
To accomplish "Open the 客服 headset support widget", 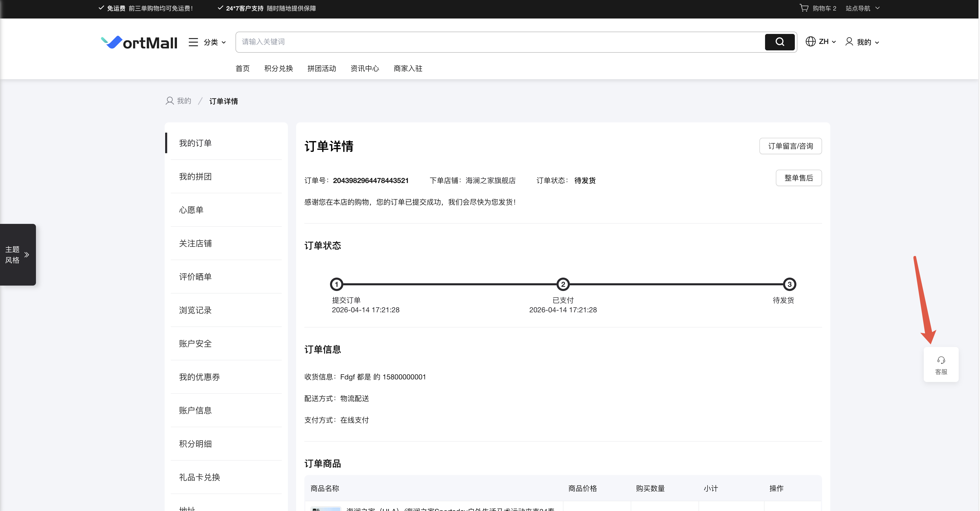I will point(941,364).
